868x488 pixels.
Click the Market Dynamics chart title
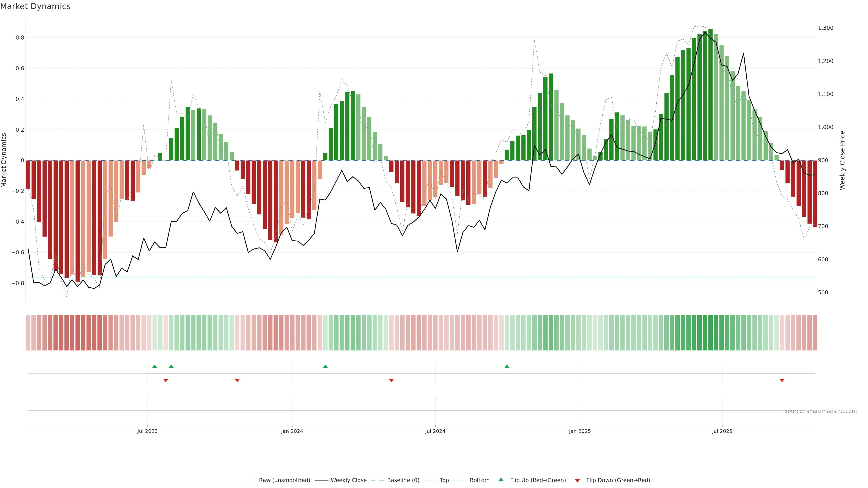pos(35,6)
